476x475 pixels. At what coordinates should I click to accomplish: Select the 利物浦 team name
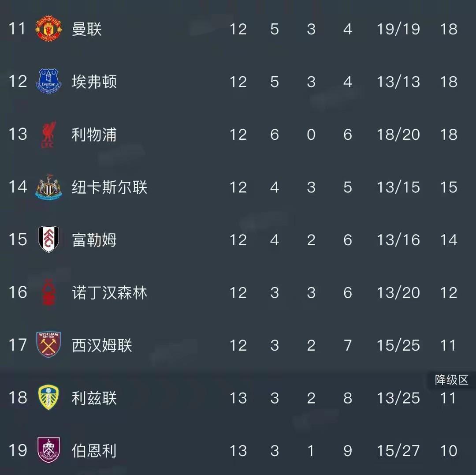(x=94, y=135)
